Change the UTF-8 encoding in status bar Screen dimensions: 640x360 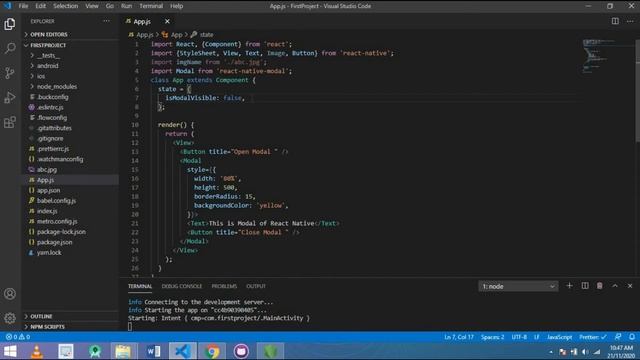coord(519,337)
